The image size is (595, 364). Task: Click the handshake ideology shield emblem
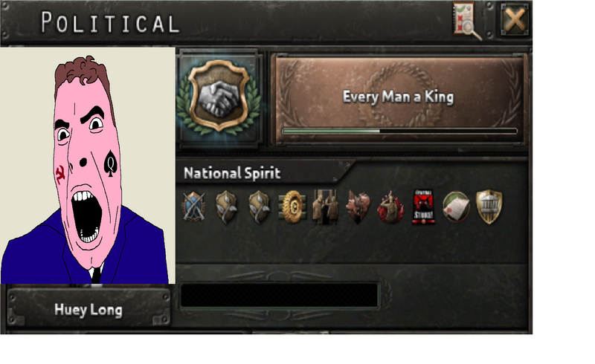click(219, 97)
